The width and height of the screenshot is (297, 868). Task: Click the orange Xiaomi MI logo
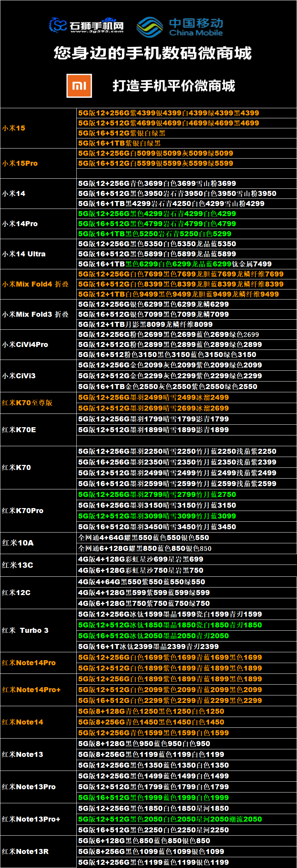click(x=79, y=86)
